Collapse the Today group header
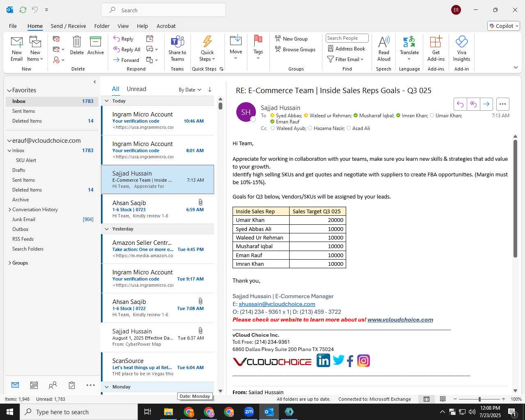The image size is (525, 420). click(x=107, y=101)
